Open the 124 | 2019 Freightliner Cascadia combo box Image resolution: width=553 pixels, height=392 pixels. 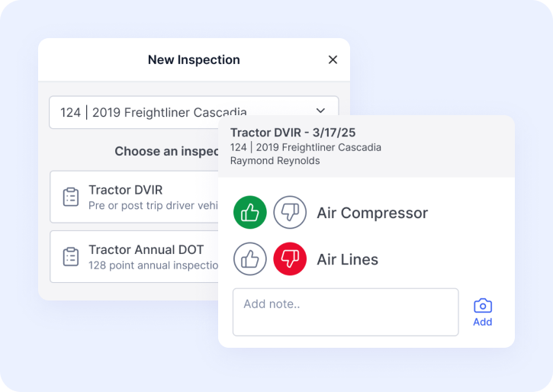click(153, 111)
